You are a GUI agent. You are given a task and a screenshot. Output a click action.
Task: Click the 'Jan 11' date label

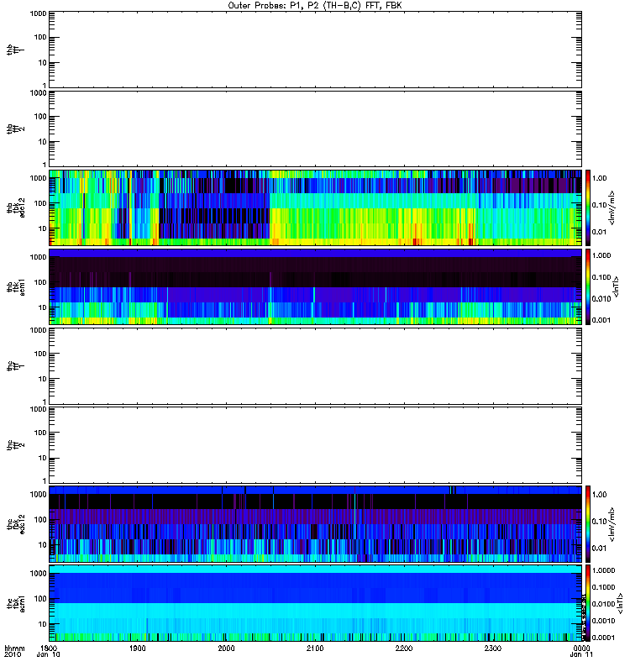coord(581,655)
